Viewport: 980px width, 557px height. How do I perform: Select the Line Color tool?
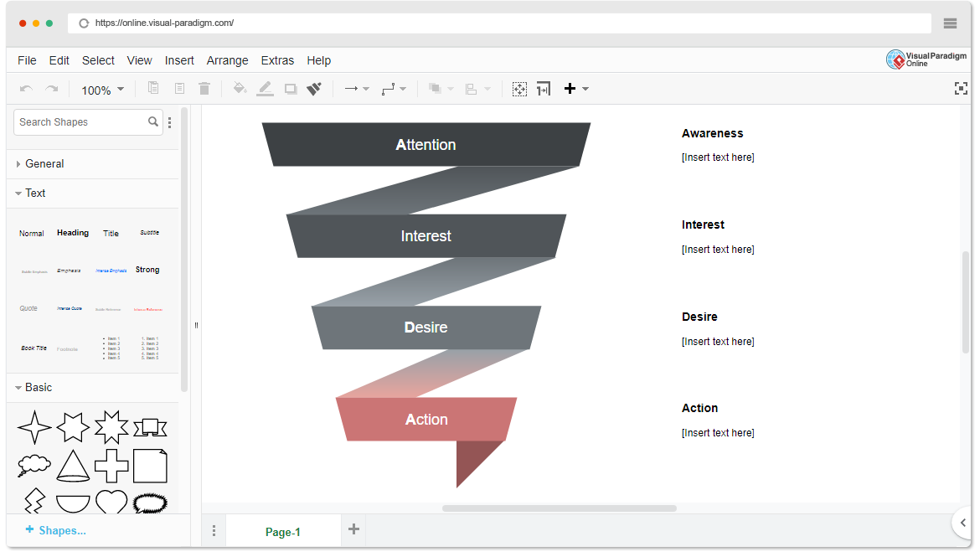coord(265,88)
